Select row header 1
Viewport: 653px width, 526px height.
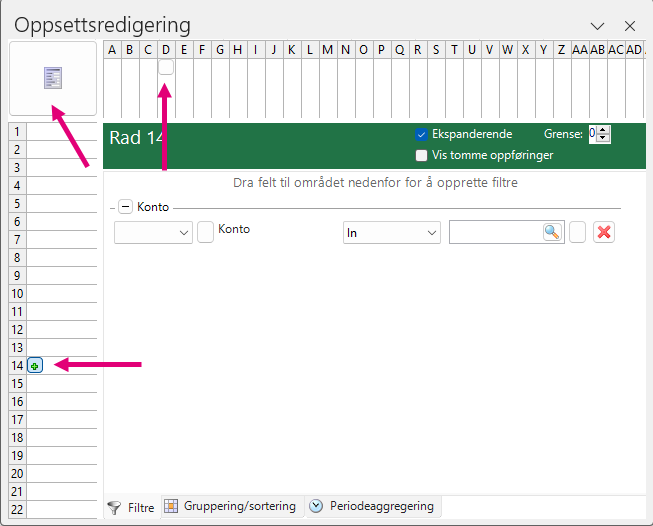tap(17, 132)
